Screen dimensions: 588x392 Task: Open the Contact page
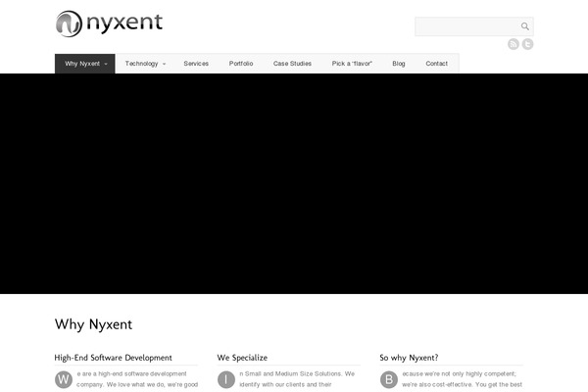coord(437,64)
